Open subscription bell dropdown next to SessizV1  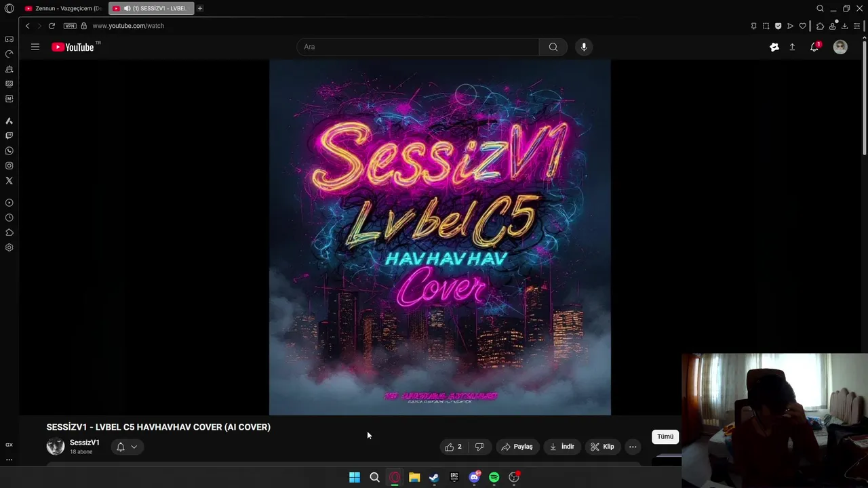[x=127, y=447]
